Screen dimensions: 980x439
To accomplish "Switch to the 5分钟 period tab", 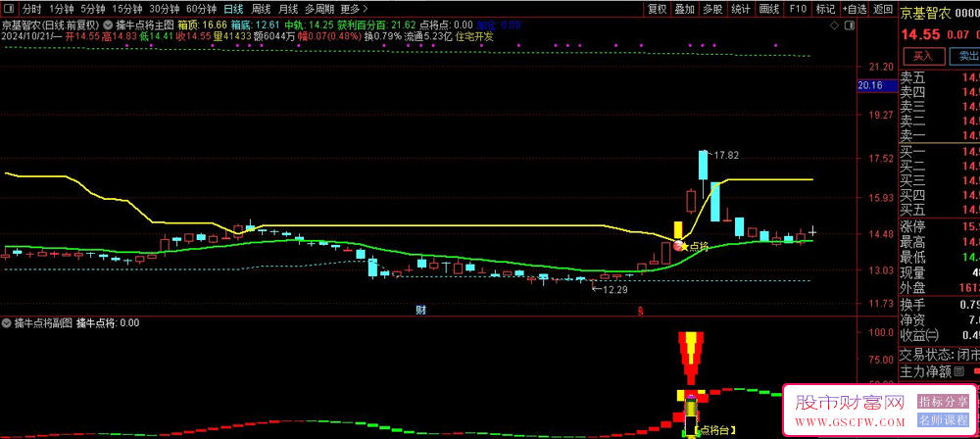I will [92, 9].
